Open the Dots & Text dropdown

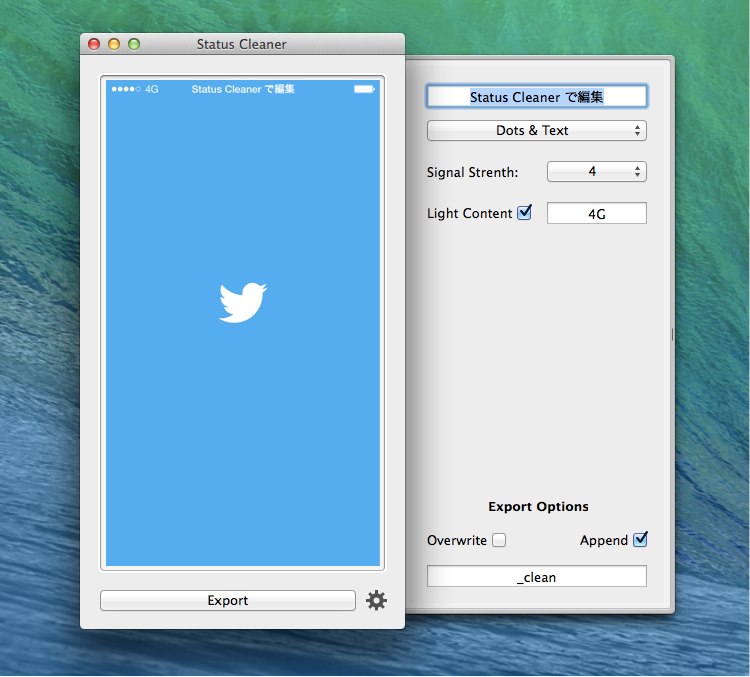(537, 131)
